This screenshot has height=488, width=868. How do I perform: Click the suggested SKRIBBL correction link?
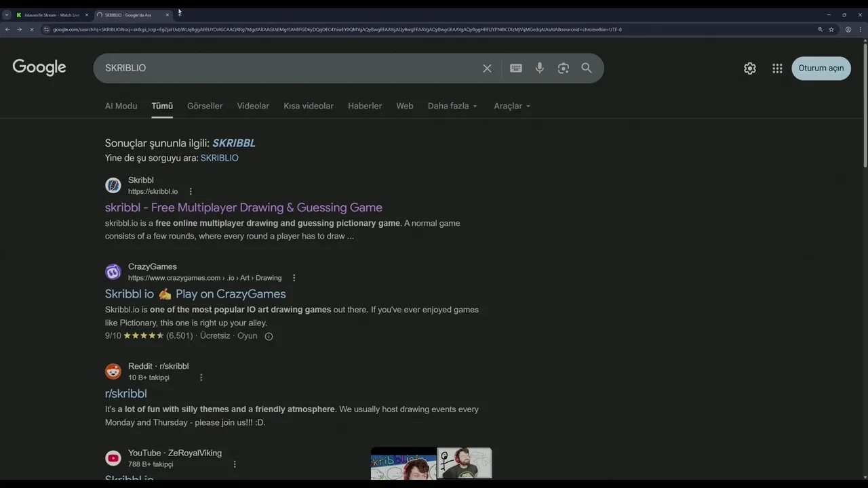click(234, 143)
